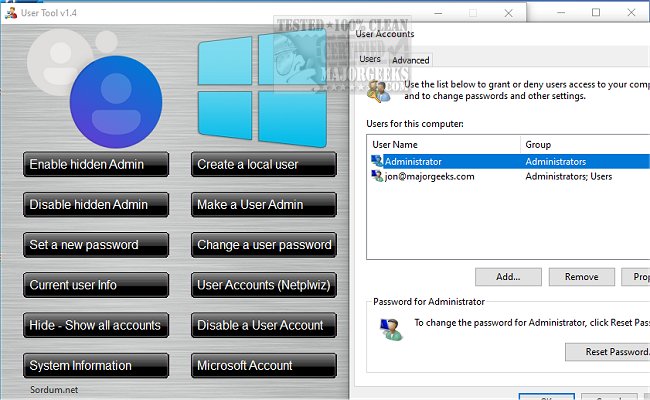Maximize the User Accounts window

pyautogui.click(x=596, y=12)
